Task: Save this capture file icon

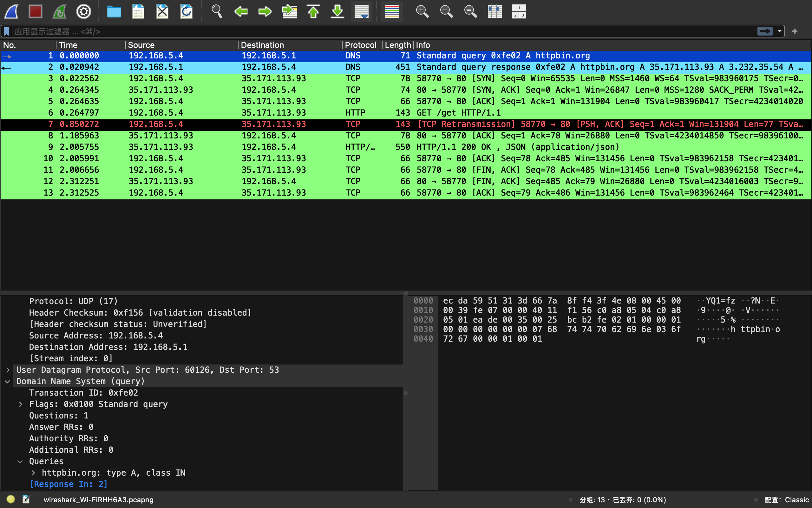Action: pos(138,11)
